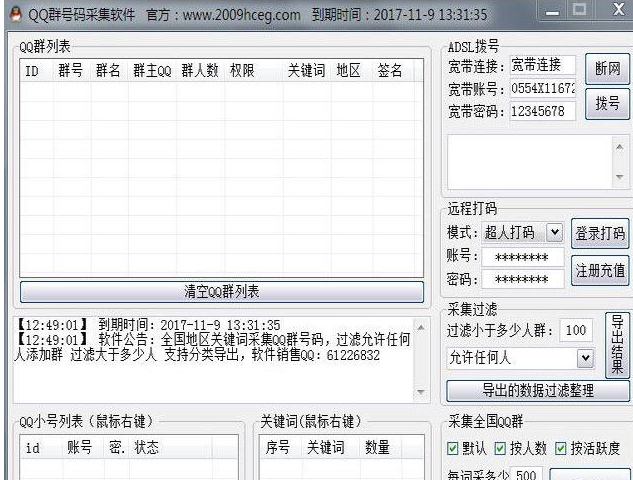This screenshot has width=633, height=480.
Task: Click the 宽带账号 input field
Action: click(542, 88)
